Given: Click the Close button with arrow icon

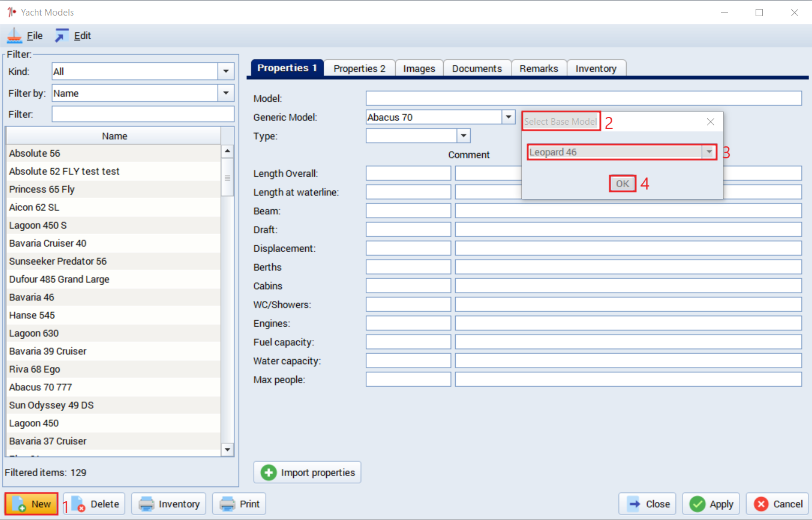Looking at the screenshot, I should pyautogui.click(x=647, y=504).
